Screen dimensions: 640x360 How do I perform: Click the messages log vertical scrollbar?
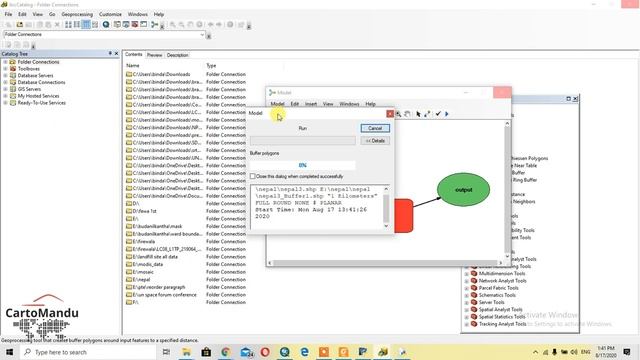pyautogui.click(x=386, y=207)
